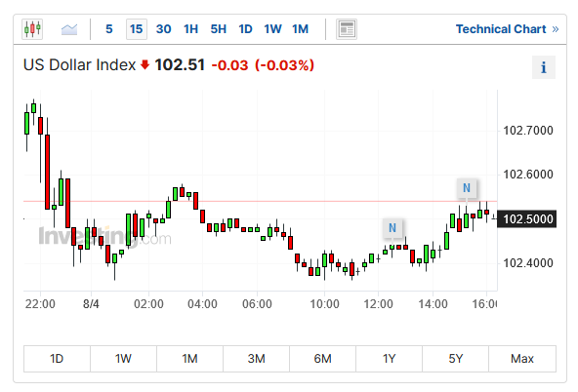Viewport: 578px width, 392px height.
Task: Open the news marker N near 16:00
Action: (467, 188)
